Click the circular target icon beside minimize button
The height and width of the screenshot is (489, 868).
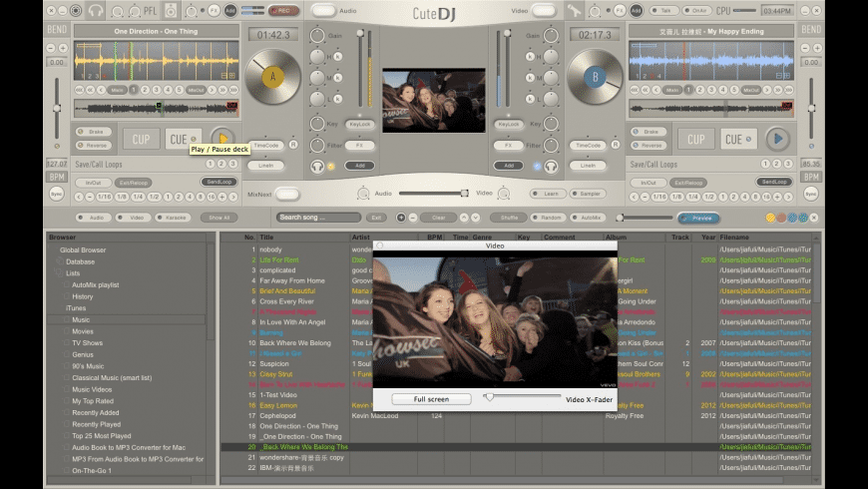point(76,11)
